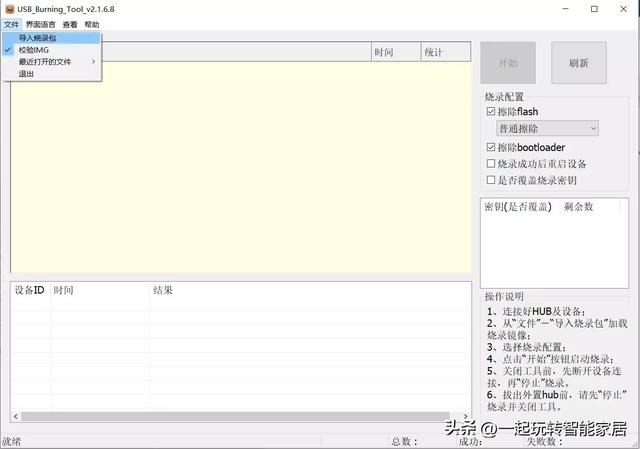Click the 烧录配置 group label

[504, 97]
